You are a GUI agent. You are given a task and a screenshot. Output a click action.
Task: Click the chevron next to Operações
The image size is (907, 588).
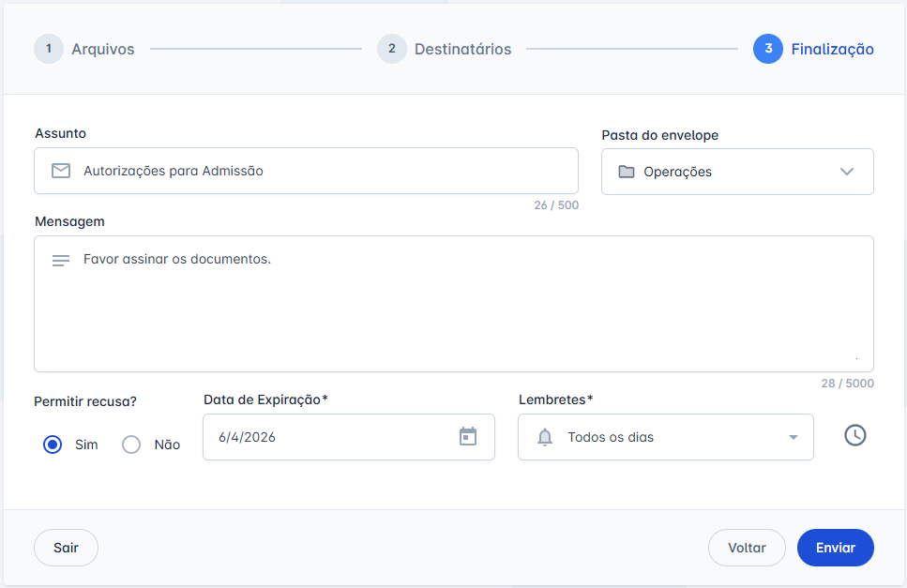[x=847, y=172]
